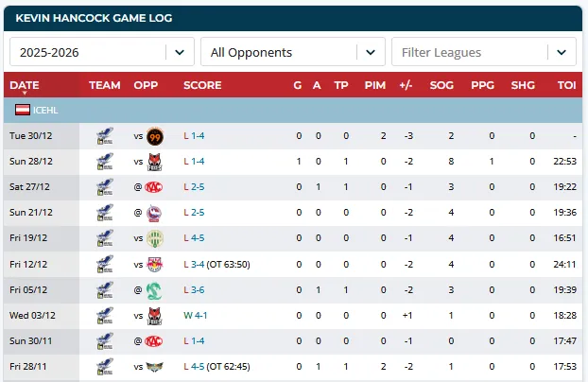Click the Filter Leagues input field
Screen dimensions: 588x382
[x=471, y=52]
